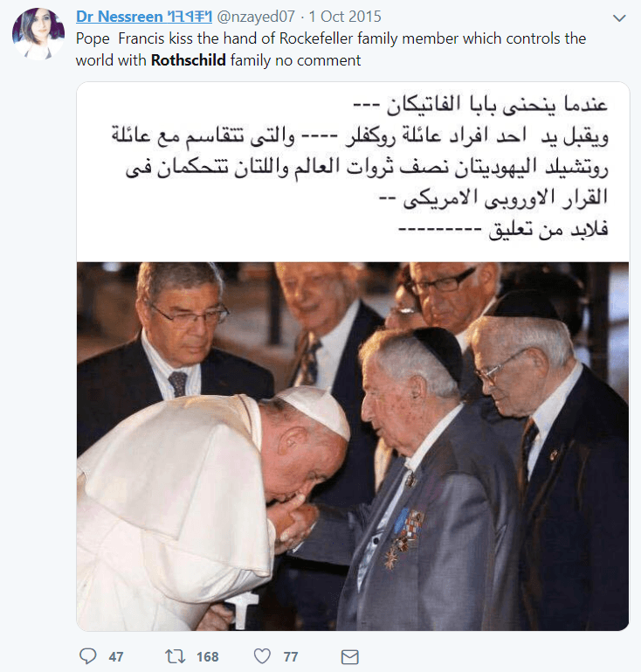Like the tweet with the heart icon

coord(262,656)
